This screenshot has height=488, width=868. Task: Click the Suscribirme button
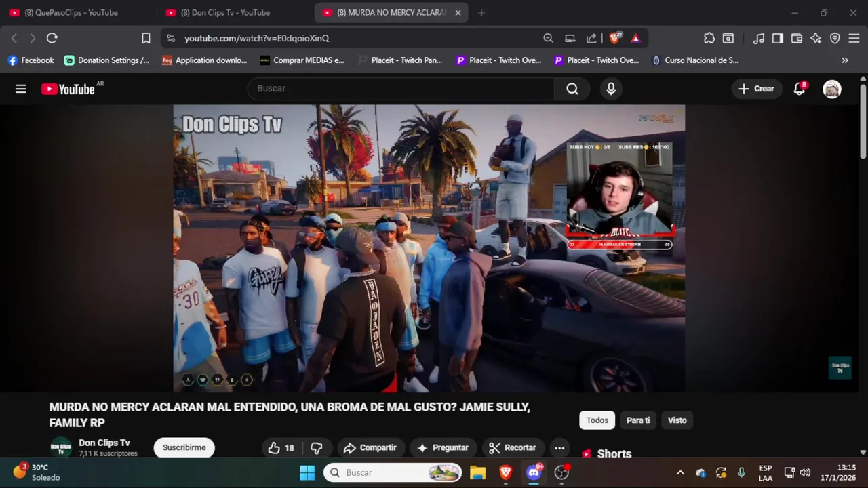coord(184,448)
